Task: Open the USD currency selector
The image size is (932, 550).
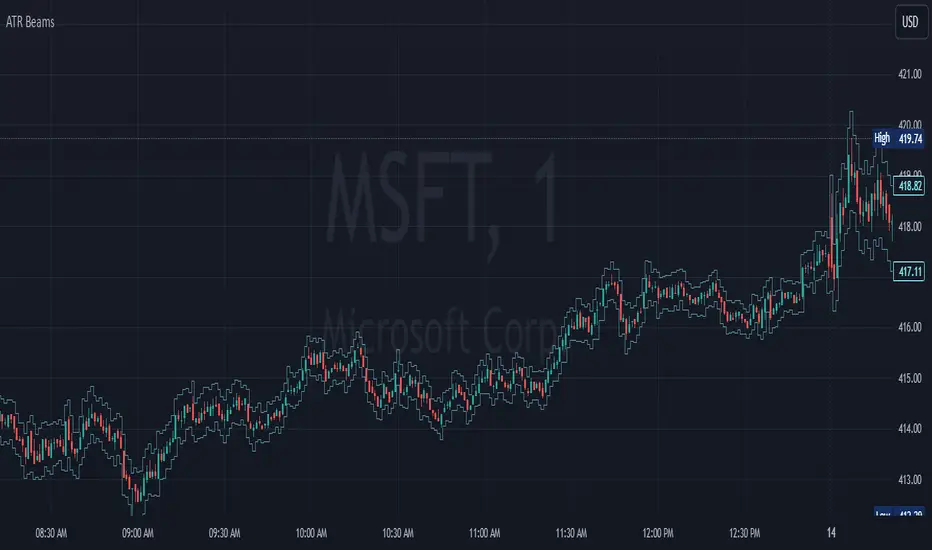Action: [x=909, y=22]
